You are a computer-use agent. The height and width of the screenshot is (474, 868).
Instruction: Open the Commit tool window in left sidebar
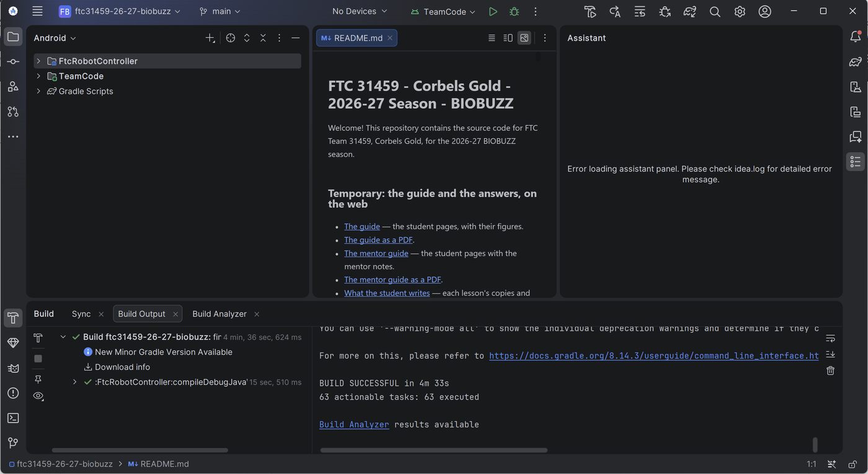13,61
